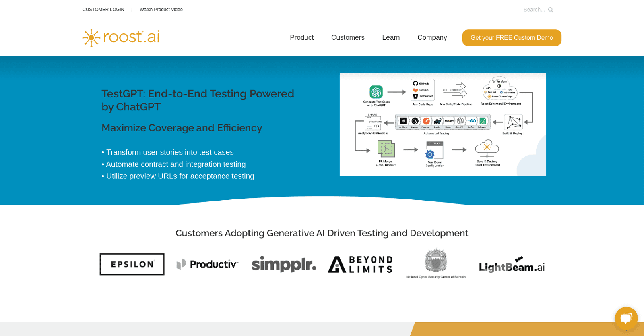
Task: Click the LightBeam.ai logo
Action: click(512, 265)
